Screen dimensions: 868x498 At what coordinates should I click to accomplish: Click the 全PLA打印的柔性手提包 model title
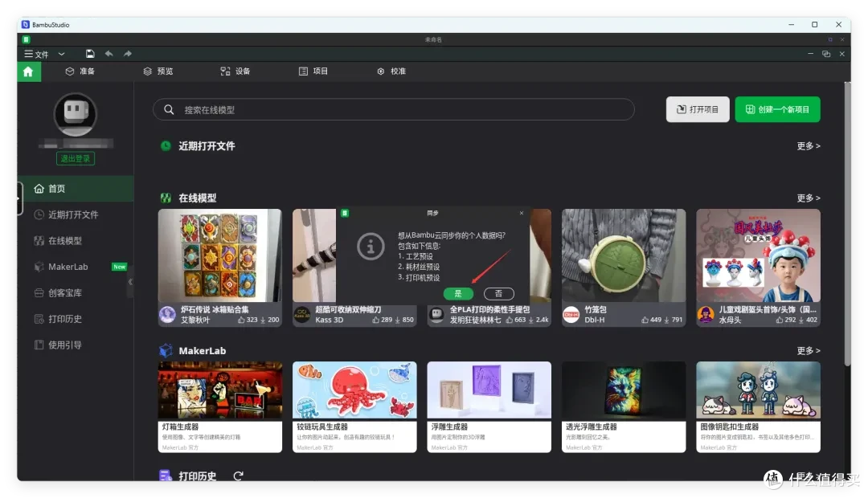pyautogui.click(x=489, y=310)
